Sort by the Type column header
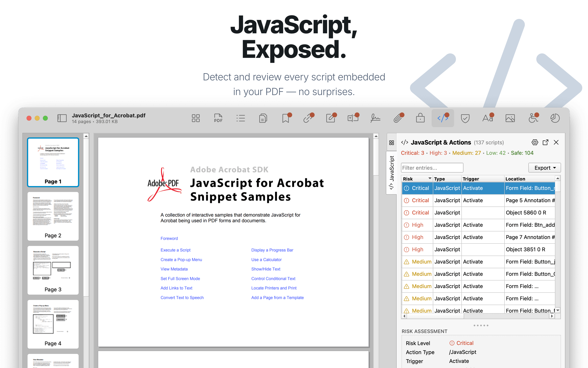The width and height of the screenshot is (588, 368). pyautogui.click(x=447, y=179)
